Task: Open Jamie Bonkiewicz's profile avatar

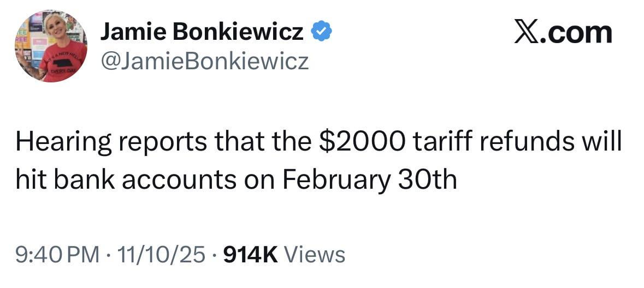Action: point(50,46)
